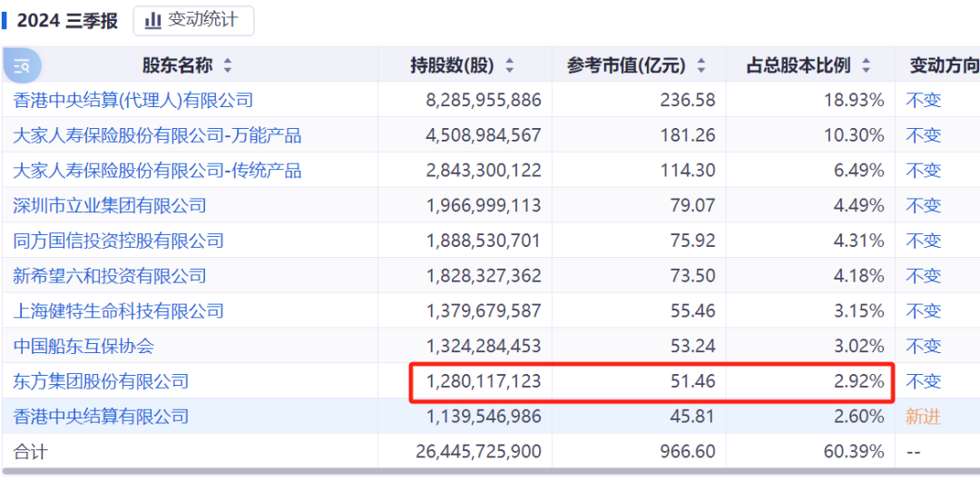Click market value 236.58 cell
This screenshot has width=980, height=482.
pyautogui.click(x=688, y=100)
